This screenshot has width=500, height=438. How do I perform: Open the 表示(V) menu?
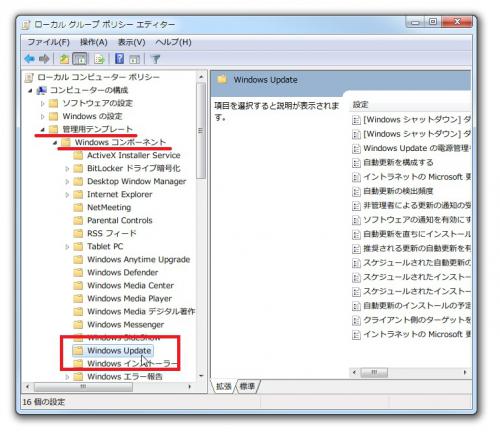coord(132,42)
